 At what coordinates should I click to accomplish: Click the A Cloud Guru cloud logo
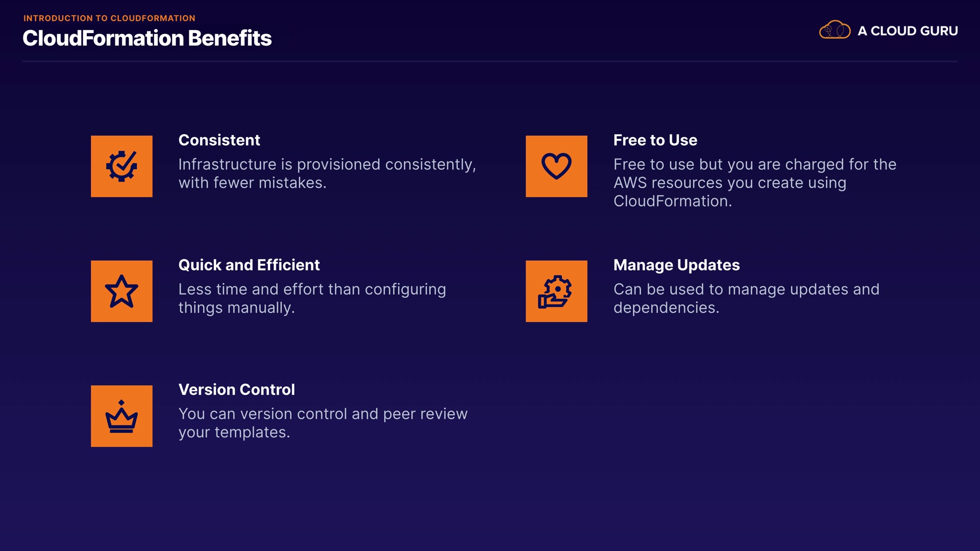[x=835, y=30]
